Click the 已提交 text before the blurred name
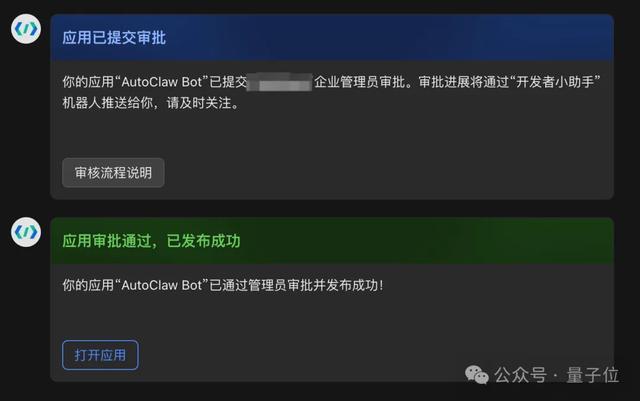Image resolution: width=640 pixels, height=401 pixels. [x=228, y=82]
